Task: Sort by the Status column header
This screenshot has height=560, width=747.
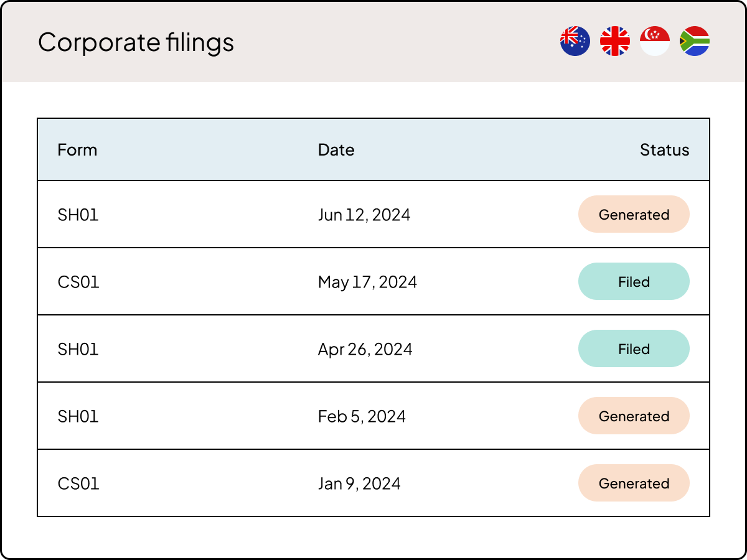Action: (665, 150)
